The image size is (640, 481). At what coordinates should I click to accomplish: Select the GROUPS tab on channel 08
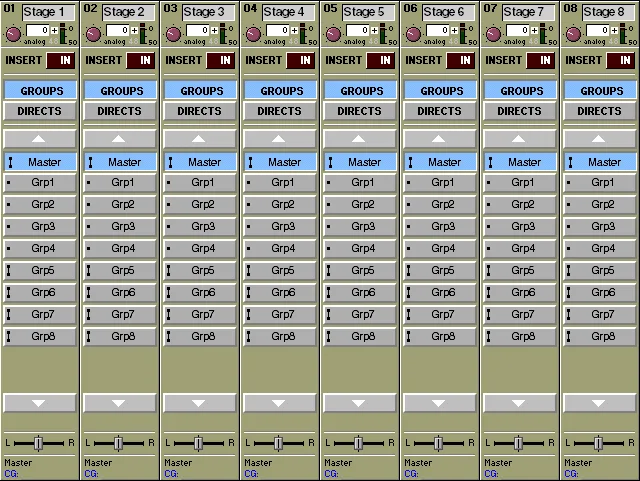pyautogui.click(x=600, y=90)
